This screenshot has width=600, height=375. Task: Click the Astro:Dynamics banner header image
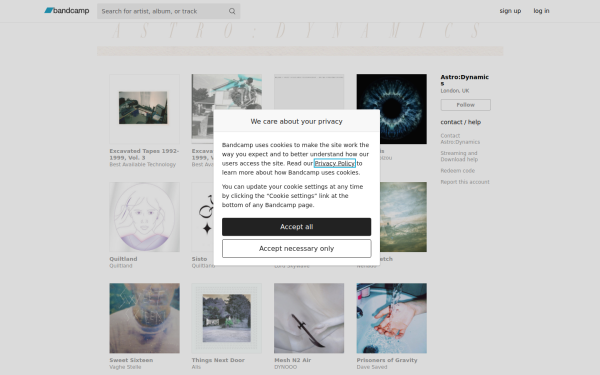300,39
